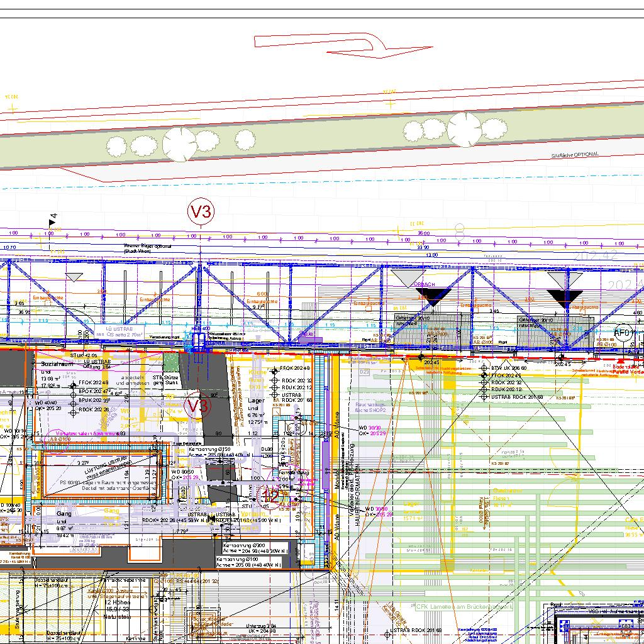Click the V3 axis marker above the truss
This screenshot has height=644, width=644.
click(x=201, y=212)
